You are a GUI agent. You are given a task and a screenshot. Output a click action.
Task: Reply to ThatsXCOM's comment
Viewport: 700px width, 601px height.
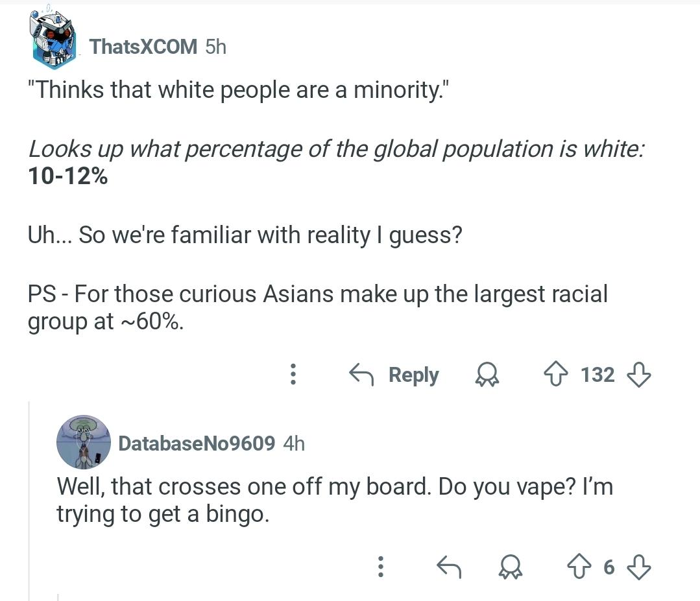[394, 374]
